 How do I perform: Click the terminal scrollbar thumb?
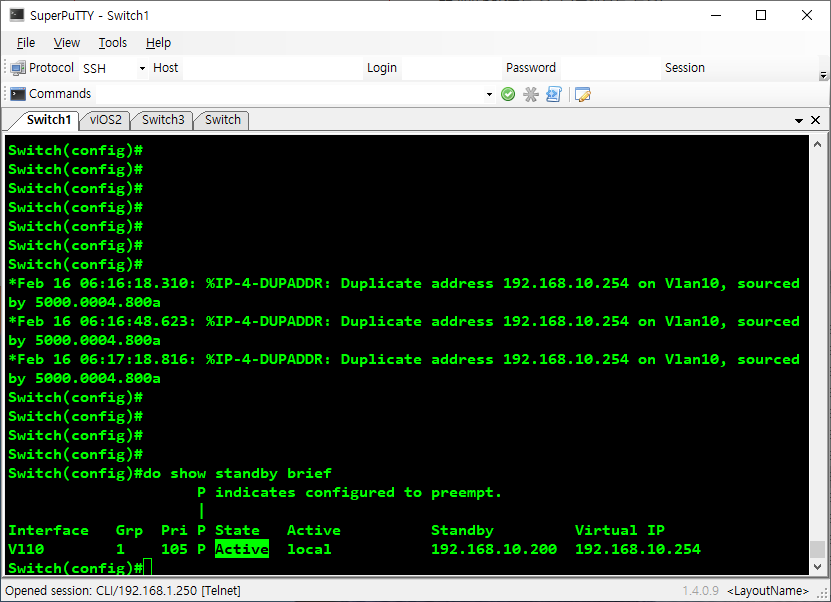[x=817, y=549]
